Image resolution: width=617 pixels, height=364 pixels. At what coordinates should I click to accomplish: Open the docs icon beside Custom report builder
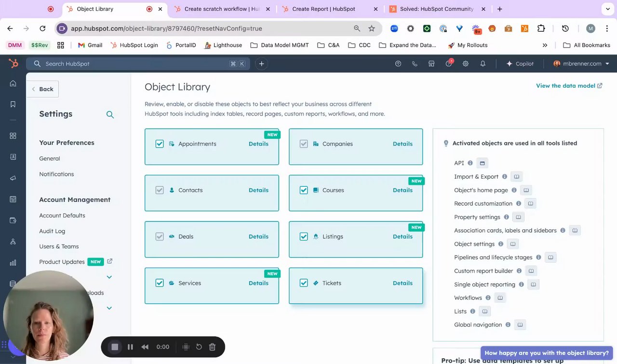point(531,271)
